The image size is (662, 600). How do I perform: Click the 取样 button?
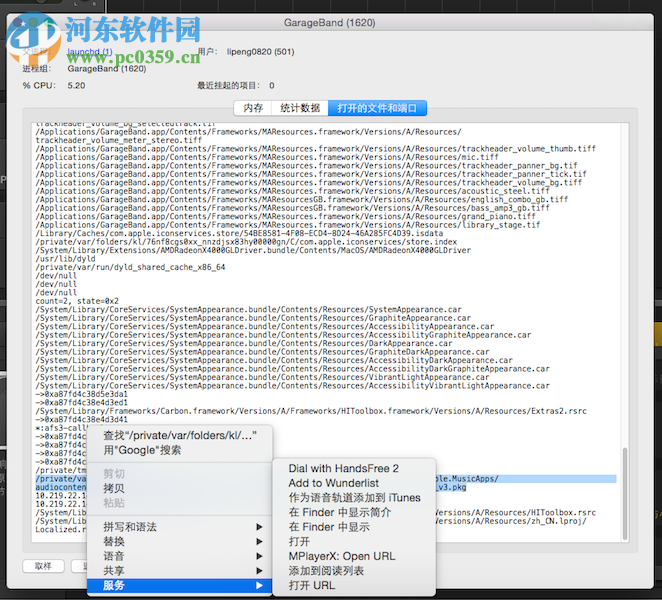[43, 566]
